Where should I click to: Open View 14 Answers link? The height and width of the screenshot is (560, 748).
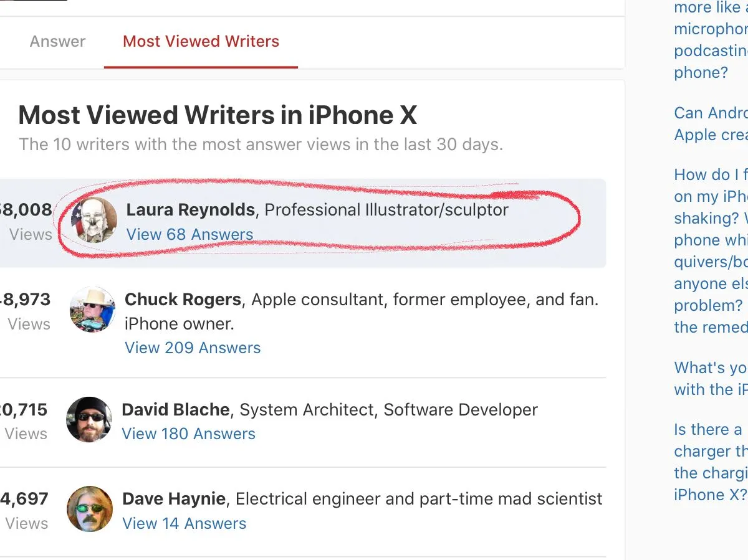tap(184, 524)
